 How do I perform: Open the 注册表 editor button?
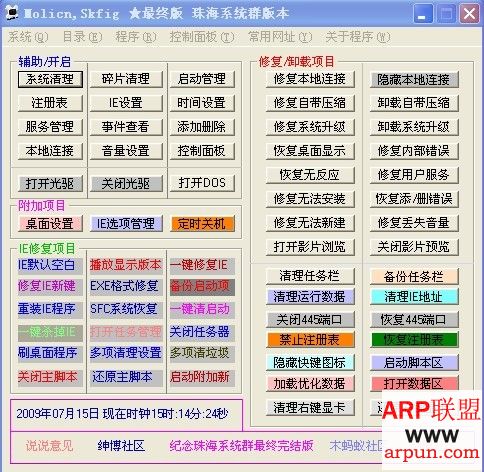50,103
